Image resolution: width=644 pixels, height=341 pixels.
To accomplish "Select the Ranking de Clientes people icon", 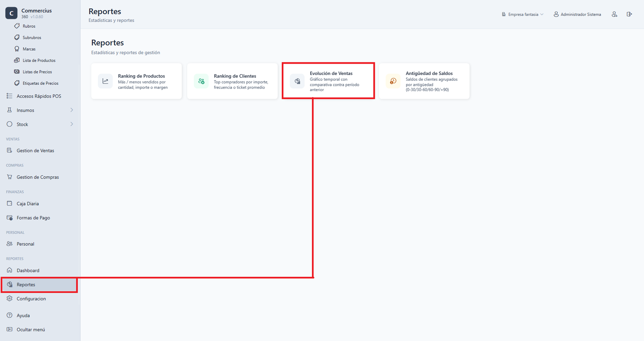I will (x=201, y=81).
